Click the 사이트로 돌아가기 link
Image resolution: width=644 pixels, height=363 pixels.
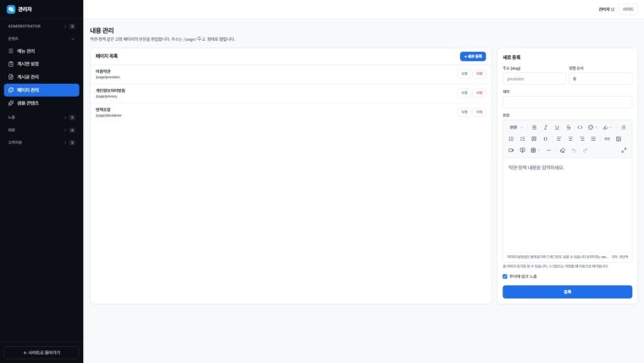(42, 352)
